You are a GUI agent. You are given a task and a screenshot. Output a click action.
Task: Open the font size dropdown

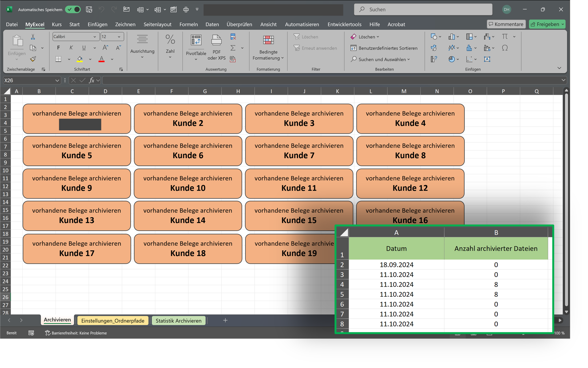click(119, 37)
